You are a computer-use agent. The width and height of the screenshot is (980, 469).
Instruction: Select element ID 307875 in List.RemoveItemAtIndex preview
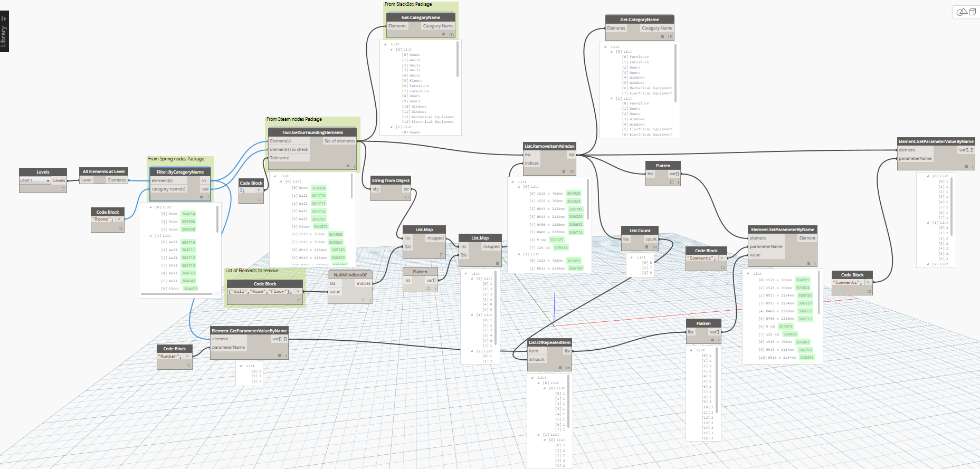(x=557, y=240)
